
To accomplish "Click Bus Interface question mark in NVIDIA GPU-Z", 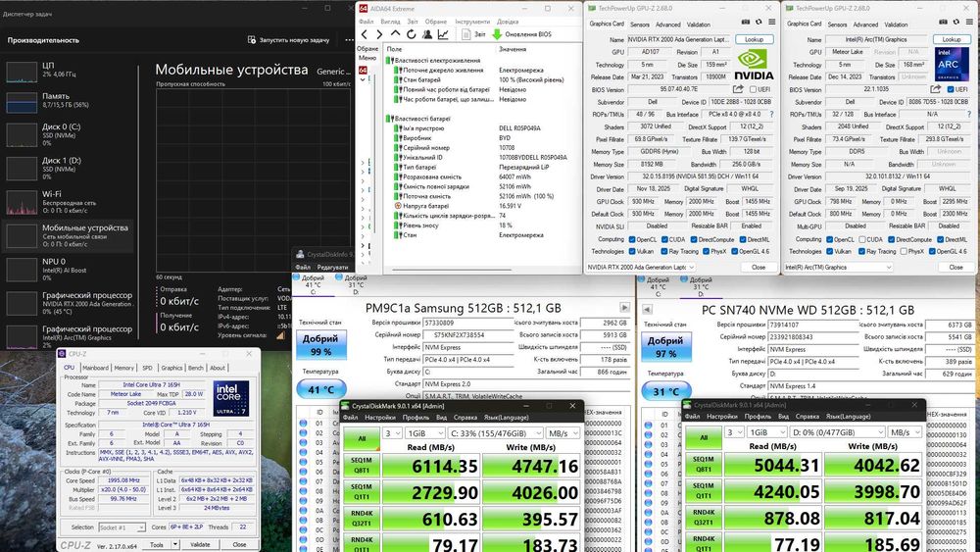I will tap(771, 115).
